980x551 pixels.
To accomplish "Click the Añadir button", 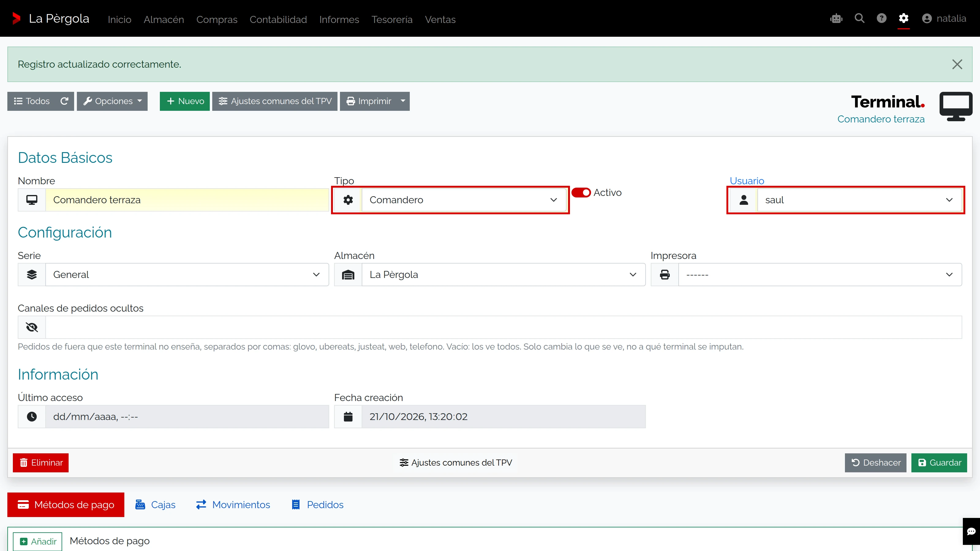I will click(x=38, y=541).
